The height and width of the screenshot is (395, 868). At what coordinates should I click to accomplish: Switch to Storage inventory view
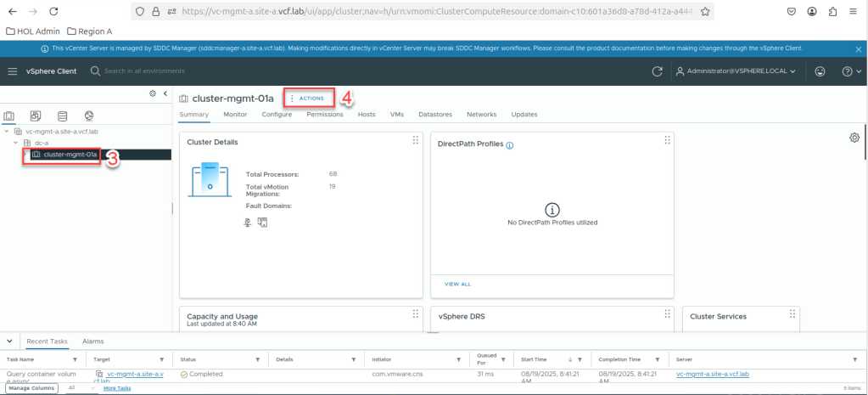(x=63, y=116)
